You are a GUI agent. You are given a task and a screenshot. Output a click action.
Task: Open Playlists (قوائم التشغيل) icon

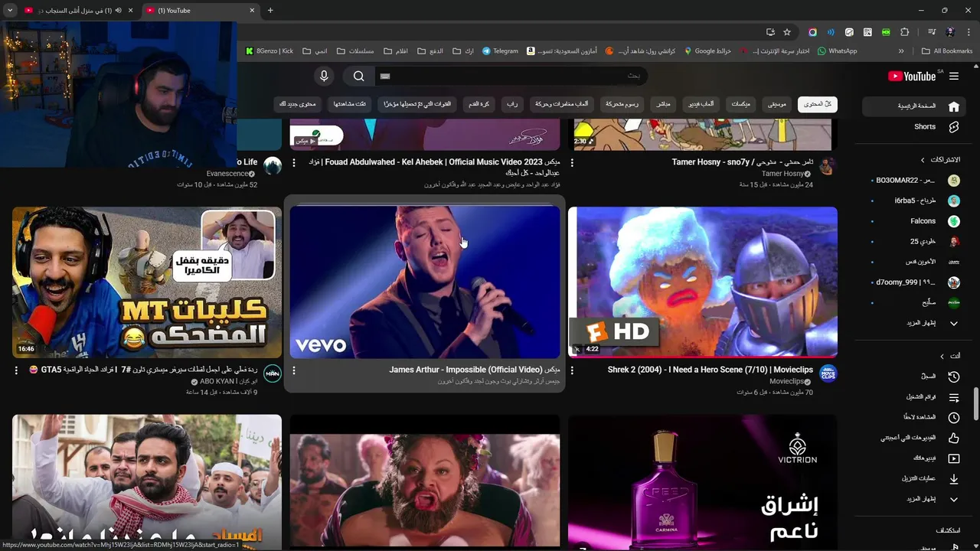tap(954, 397)
